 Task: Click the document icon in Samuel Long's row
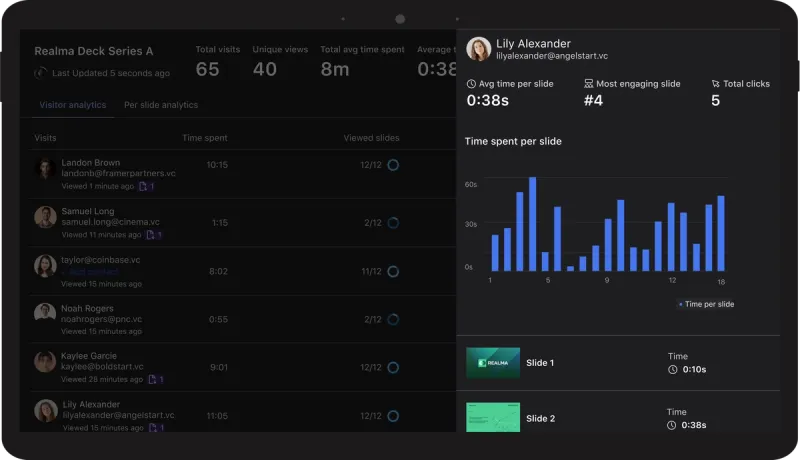pyautogui.click(x=150, y=235)
